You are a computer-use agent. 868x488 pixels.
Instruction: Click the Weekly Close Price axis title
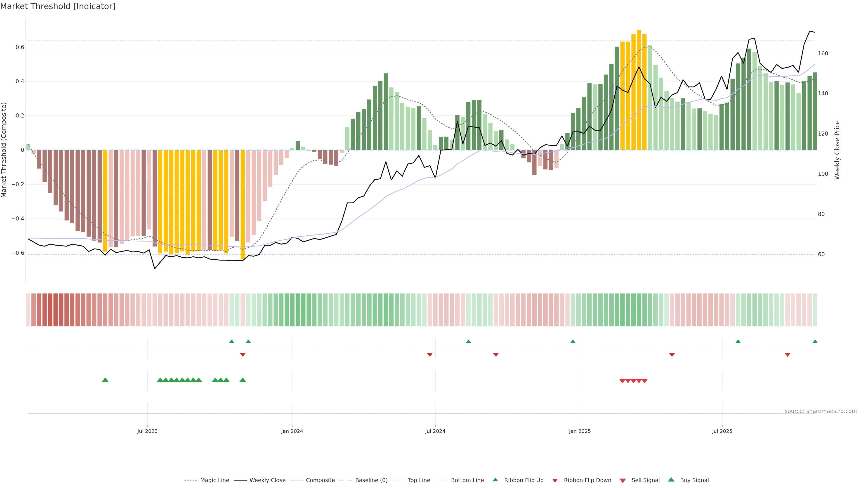click(837, 150)
